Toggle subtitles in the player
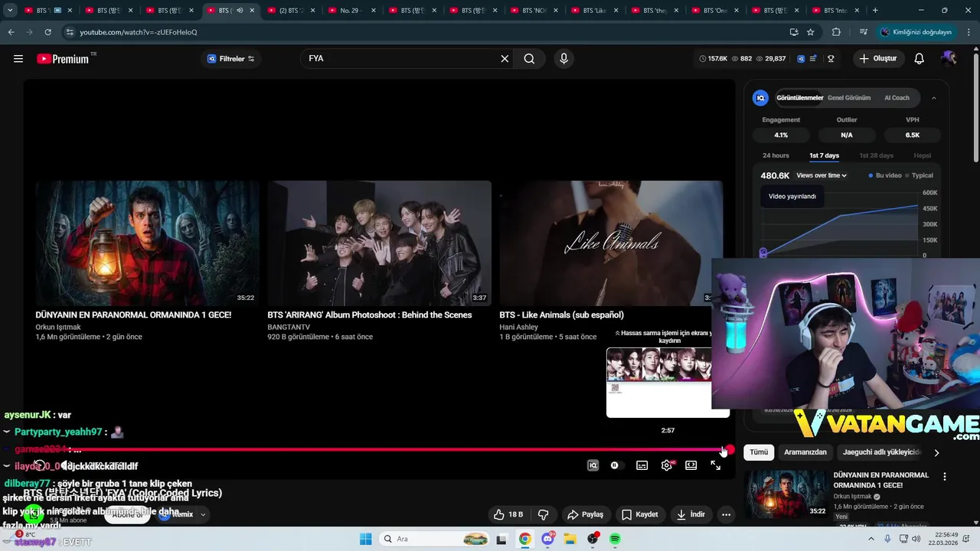 click(642, 465)
